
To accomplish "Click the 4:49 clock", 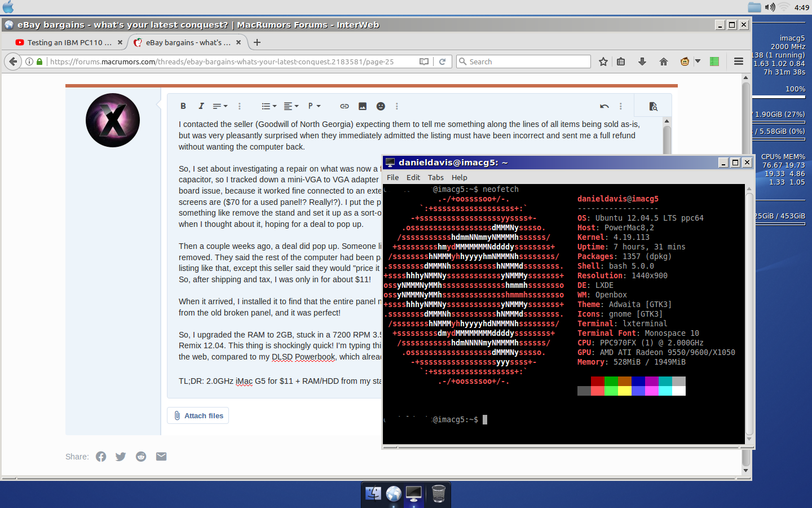I will point(801,7).
